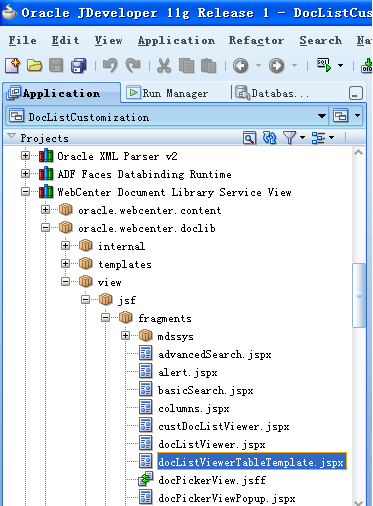Select custDocListViewer.jspx in the tree
The image size is (373, 506).
pos(224,426)
